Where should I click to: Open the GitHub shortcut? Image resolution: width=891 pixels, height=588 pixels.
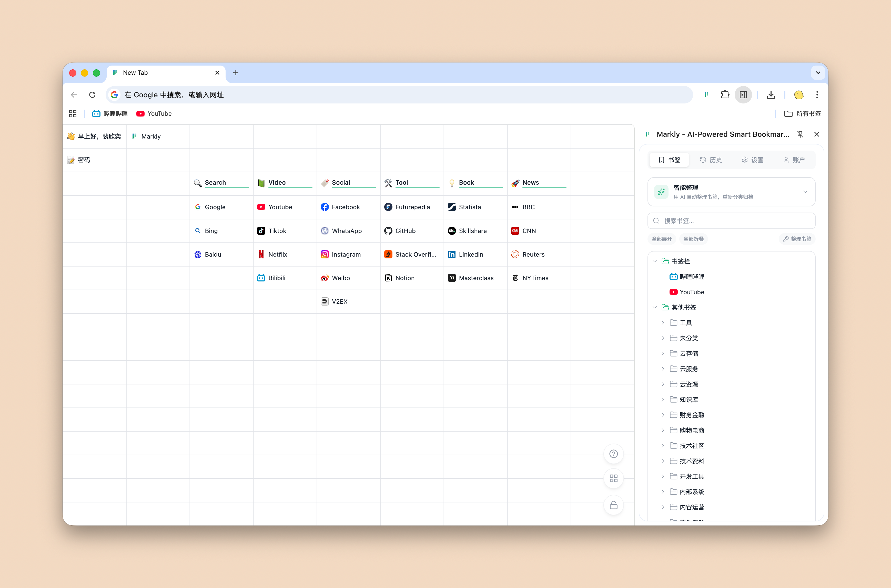[405, 231]
